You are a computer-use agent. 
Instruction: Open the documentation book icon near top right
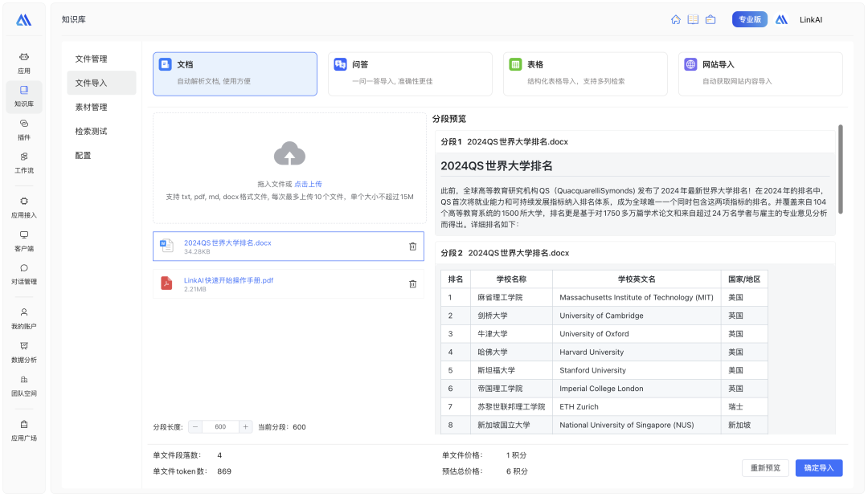pyautogui.click(x=693, y=18)
